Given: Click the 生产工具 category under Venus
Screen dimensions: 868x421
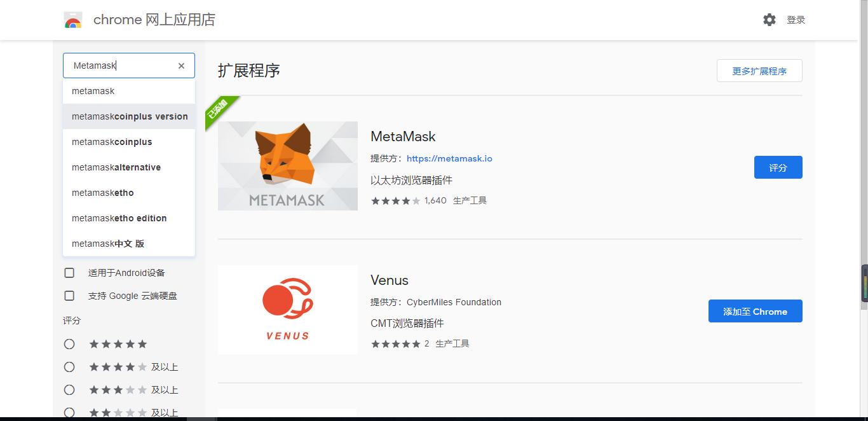Looking at the screenshot, I should [x=452, y=343].
